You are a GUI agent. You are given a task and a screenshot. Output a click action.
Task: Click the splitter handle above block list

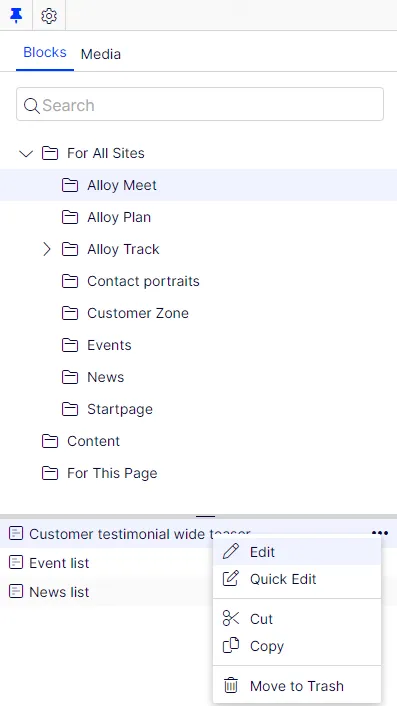(206, 516)
